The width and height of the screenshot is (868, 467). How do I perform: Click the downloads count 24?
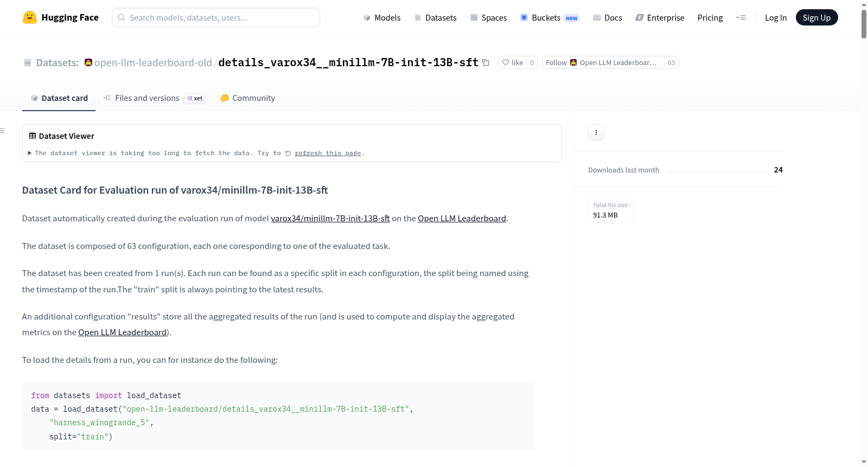[x=778, y=170]
